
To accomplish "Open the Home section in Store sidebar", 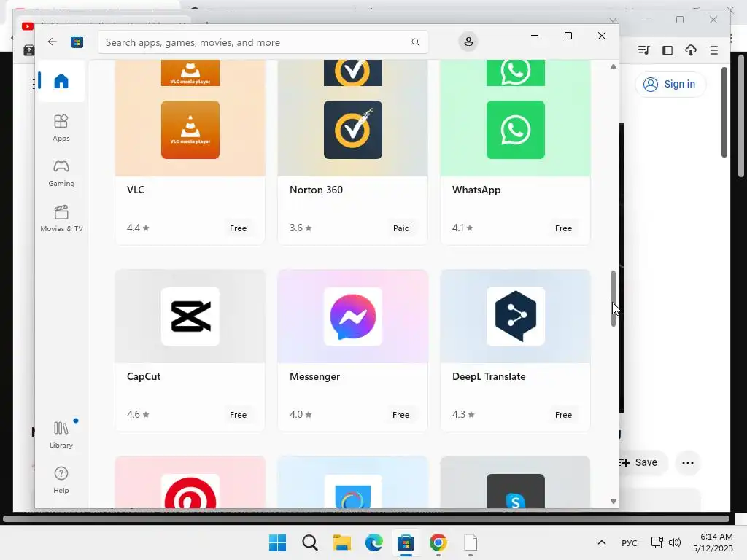I will pyautogui.click(x=61, y=80).
